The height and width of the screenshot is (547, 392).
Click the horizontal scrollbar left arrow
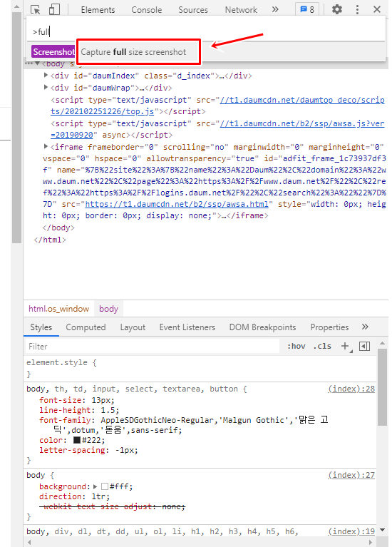pos(29,543)
